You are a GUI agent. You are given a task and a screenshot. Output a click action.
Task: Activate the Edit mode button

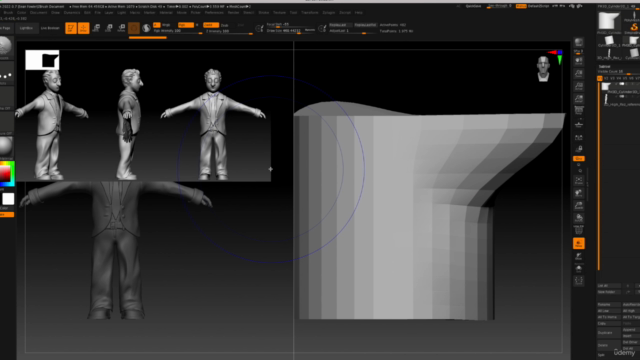point(71,28)
